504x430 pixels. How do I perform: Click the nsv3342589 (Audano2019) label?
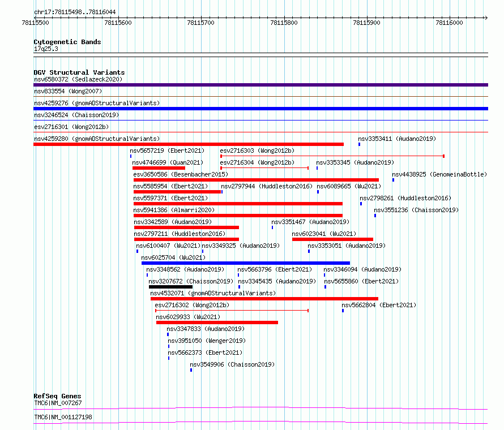click(x=173, y=222)
